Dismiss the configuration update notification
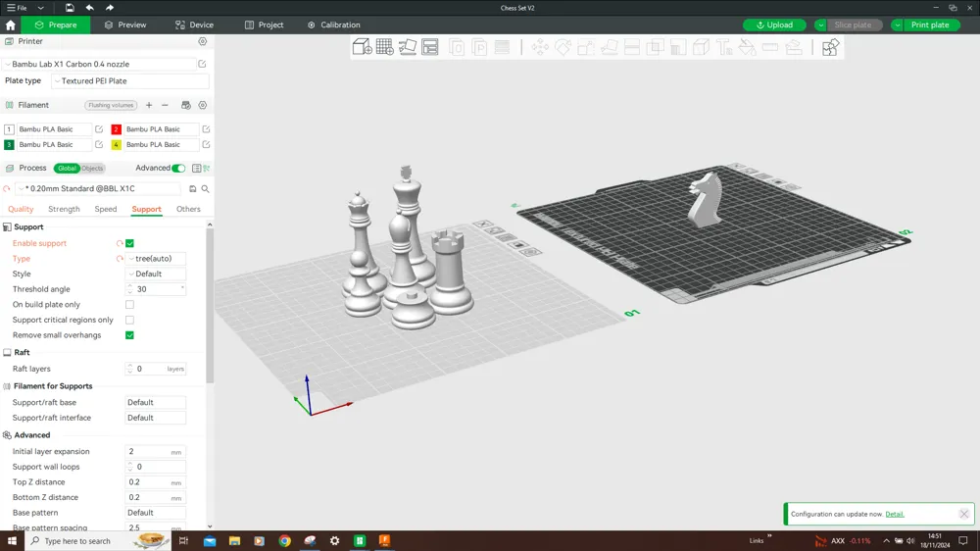Image resolution: width=980 pixels, height=551 pixels. pyautogui.click(x=963, y=514)
